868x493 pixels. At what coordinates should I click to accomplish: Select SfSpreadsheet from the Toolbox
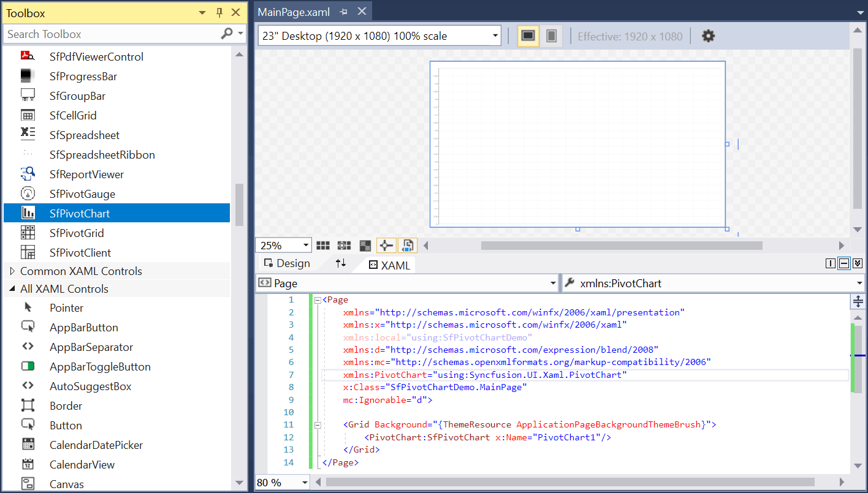pos(116,135)
